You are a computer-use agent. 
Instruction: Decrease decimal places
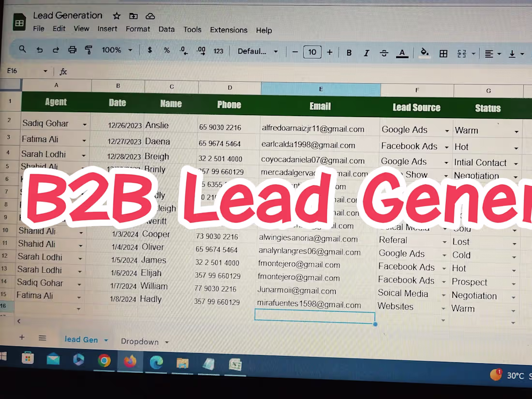click(x=183, y=51)
